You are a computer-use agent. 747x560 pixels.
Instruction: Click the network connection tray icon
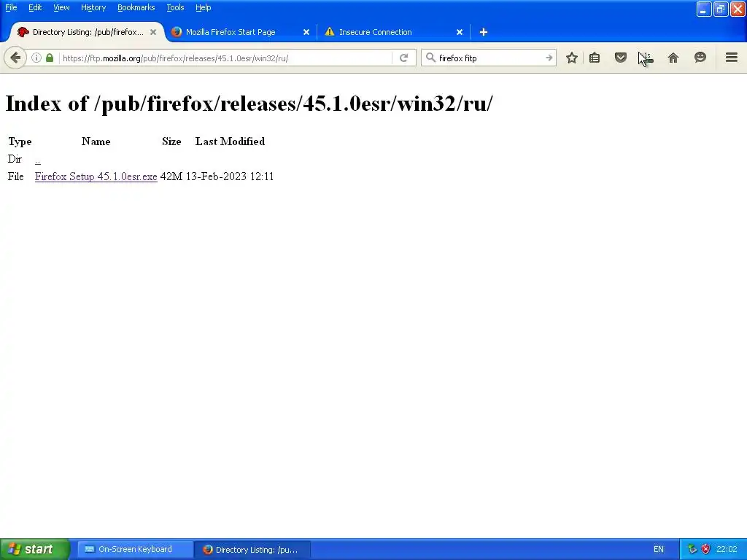(x=692, y=549)
